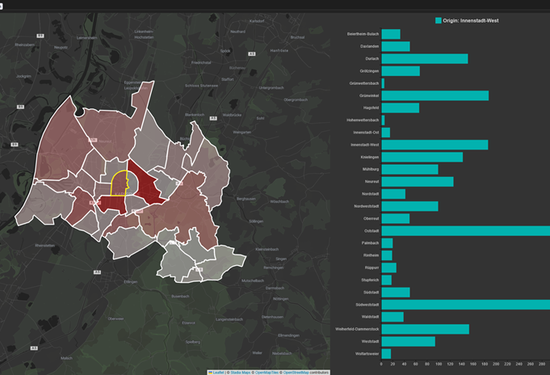Click the Durlach bar in the chart
550x375 pixels.
point(424,59)
